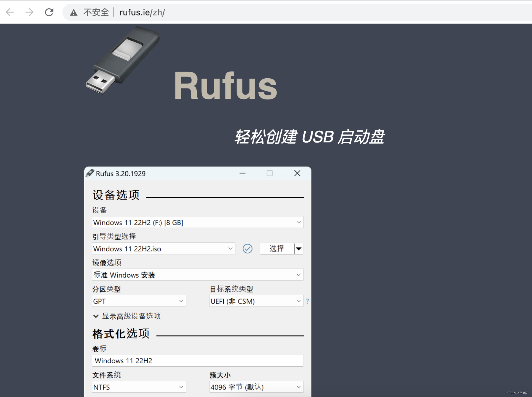This screenshot has width=532, height=397.
Task: Click the 卷标 field Windows 11 22H2
Action: click(198, 360)
